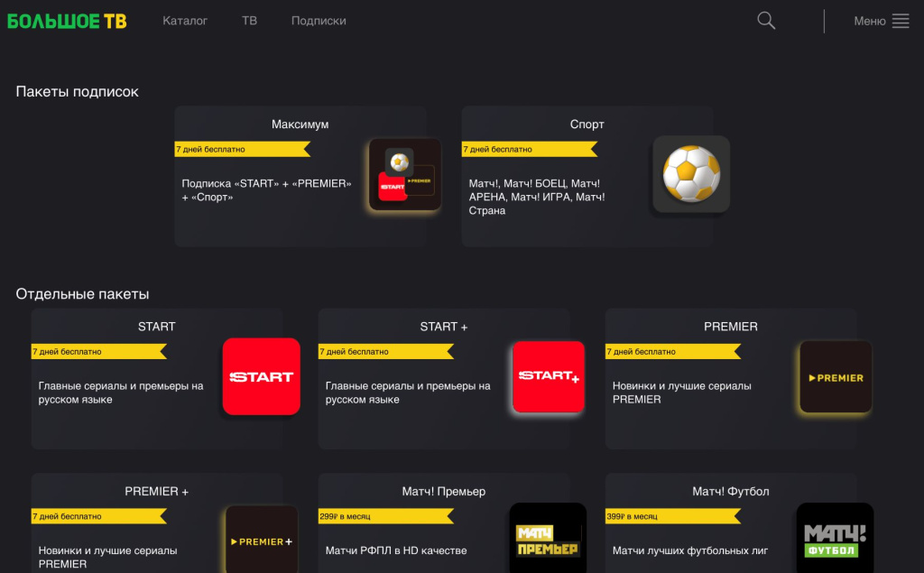Click the Максимум package title
This screenshot has width=924, height=573.
pos(300,125)
